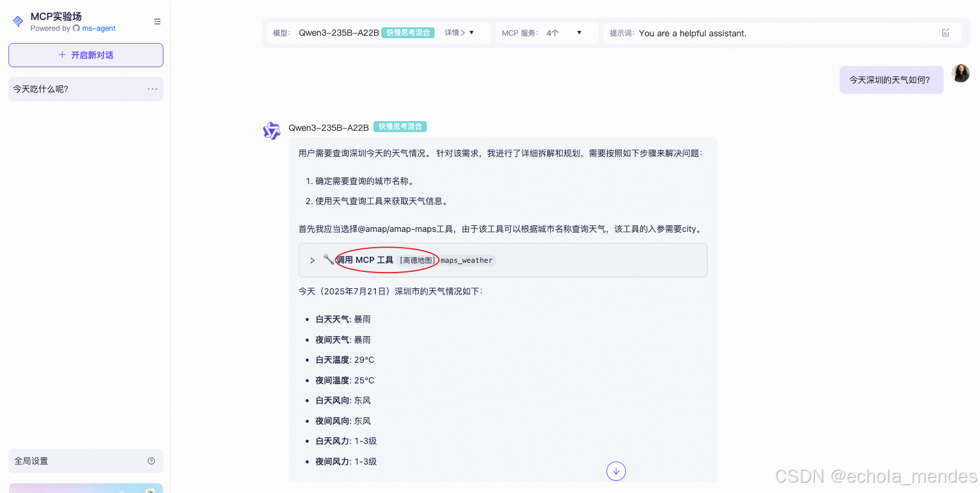Open the model dropdown arrow
The width and height of the screenshot is (980, 493).
[x=472, y=33]
